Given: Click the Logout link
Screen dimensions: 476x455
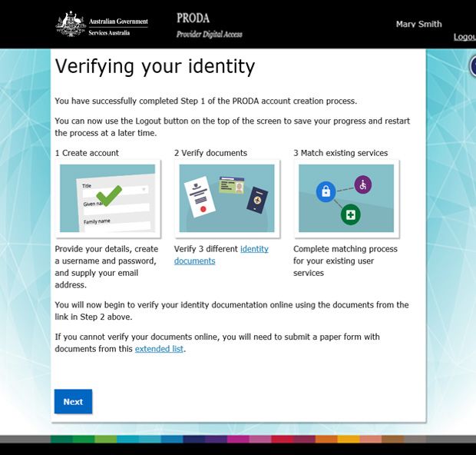Looking at the screenshot, I should tap(464, 37).
